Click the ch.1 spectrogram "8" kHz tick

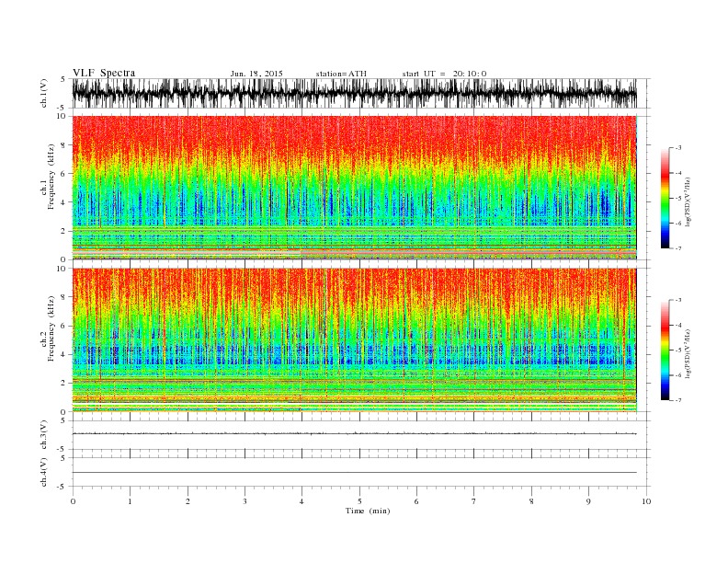64,145
